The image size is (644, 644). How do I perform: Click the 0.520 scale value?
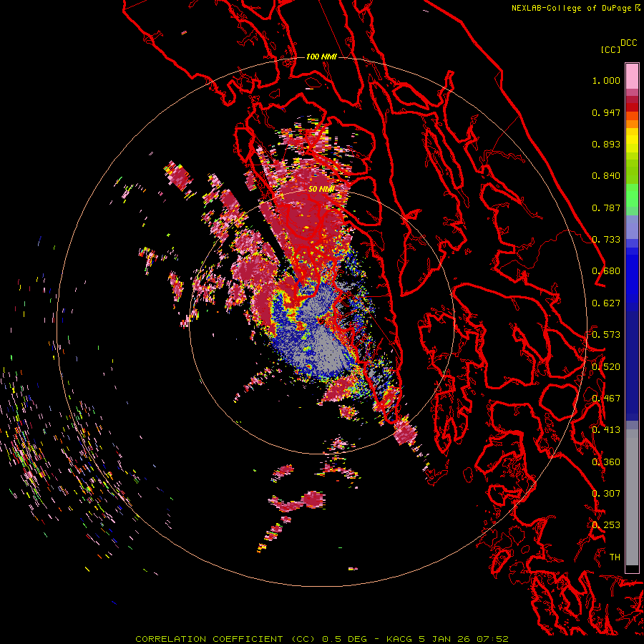tap(606, 367)
